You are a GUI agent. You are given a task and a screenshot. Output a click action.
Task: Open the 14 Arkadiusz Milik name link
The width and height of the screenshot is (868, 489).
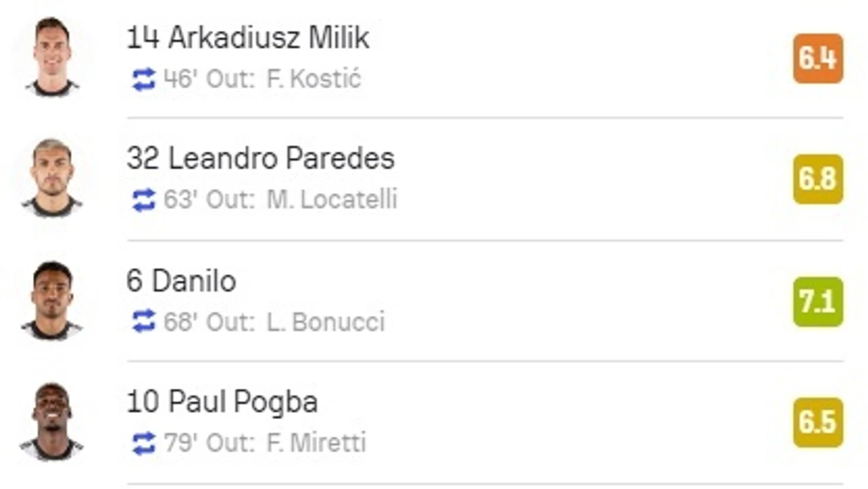[x=248, y=37]
